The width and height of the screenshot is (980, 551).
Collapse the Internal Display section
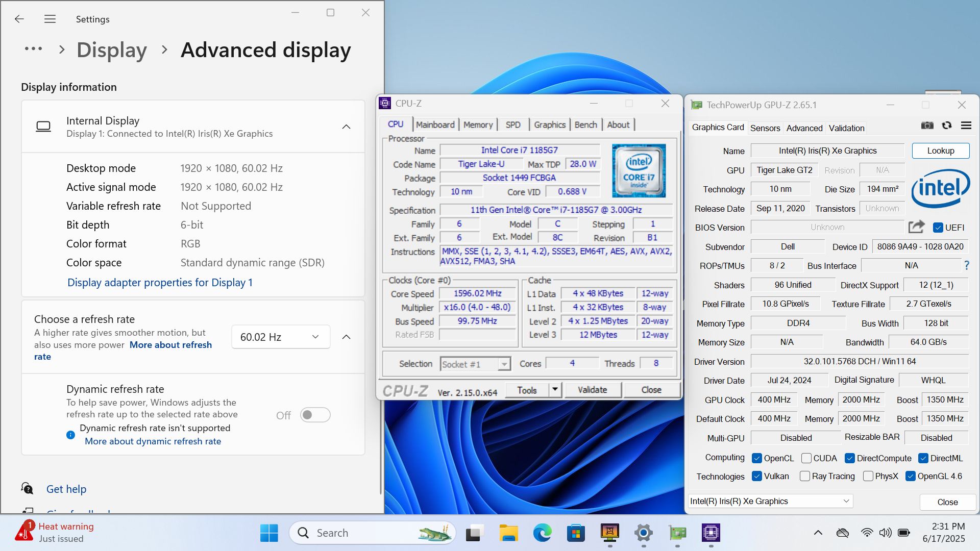(346, 127)
